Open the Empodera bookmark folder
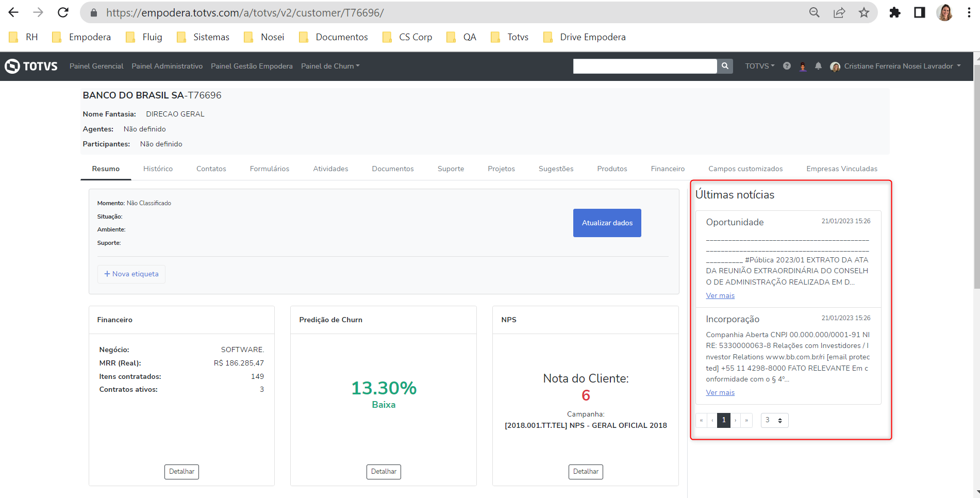Viewport: 980px width, 498px height. [81, 37]
